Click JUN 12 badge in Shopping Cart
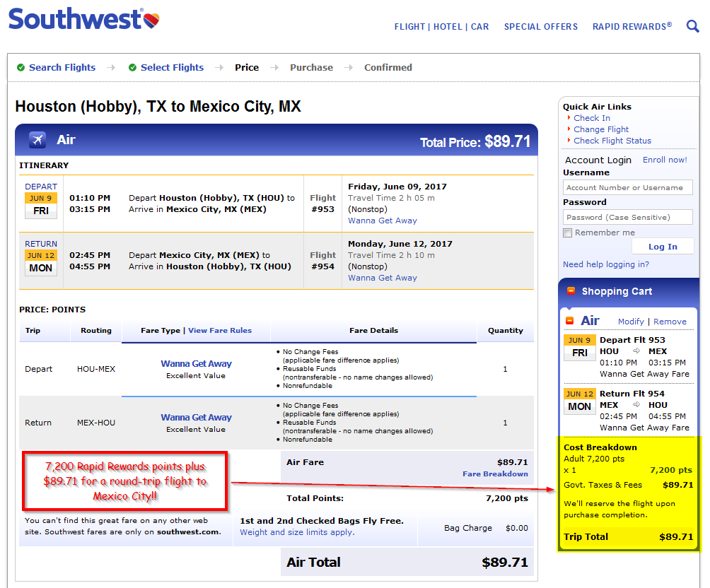 coord(580,401)
